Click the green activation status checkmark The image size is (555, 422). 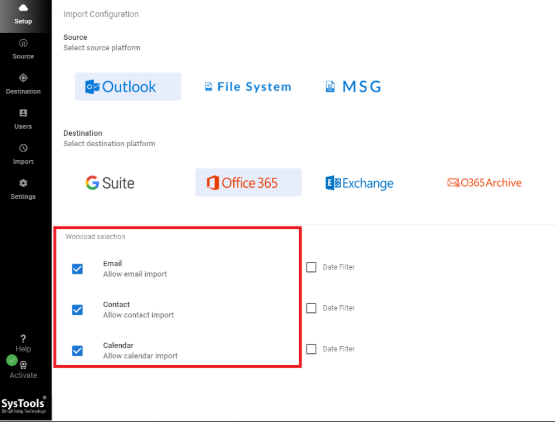(x=12, y=360)
